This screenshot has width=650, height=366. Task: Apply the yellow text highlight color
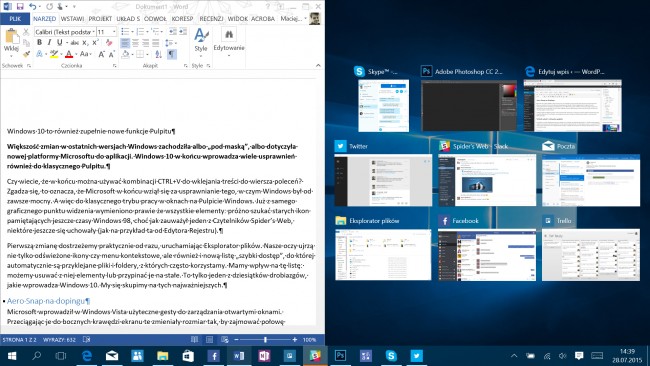point(54,54)
